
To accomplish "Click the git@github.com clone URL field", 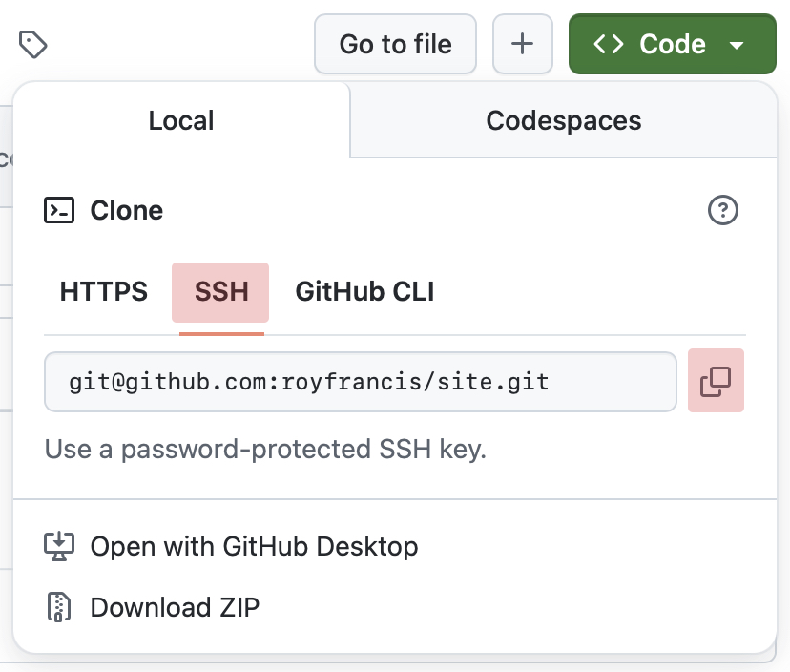I will 361,382.
